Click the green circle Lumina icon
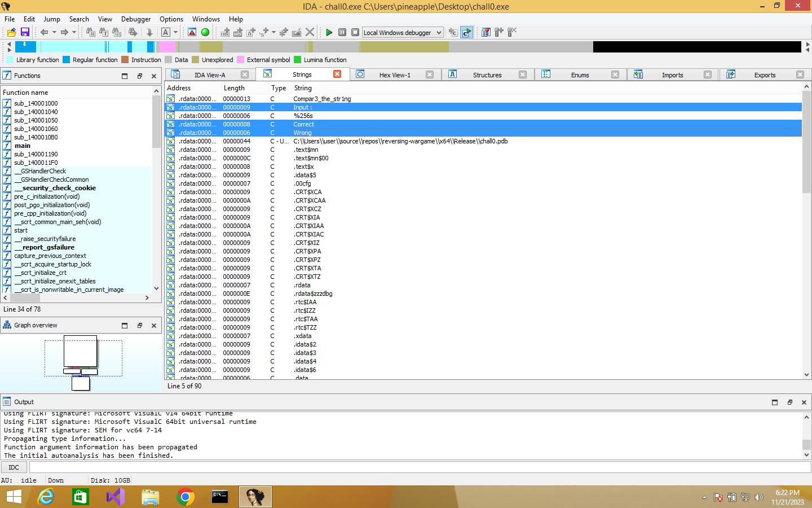The width and height of the screenshot is (812, 508). [x=205, y=32]
